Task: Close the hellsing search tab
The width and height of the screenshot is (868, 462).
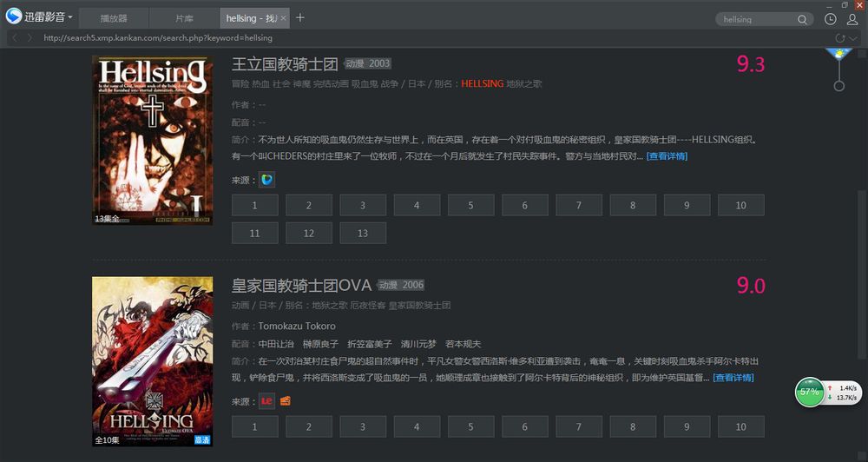Action: pos(284,18)
